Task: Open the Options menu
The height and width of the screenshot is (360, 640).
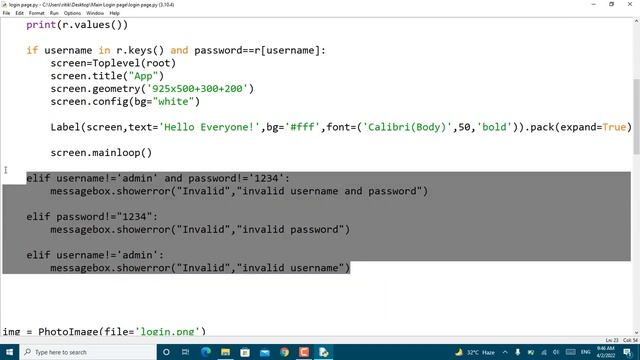Action: tap(72, 13)
